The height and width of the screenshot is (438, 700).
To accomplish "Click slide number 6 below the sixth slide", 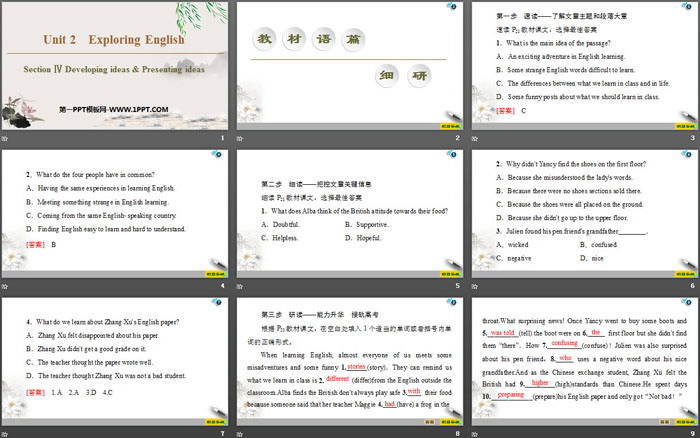I will [692, 286].
